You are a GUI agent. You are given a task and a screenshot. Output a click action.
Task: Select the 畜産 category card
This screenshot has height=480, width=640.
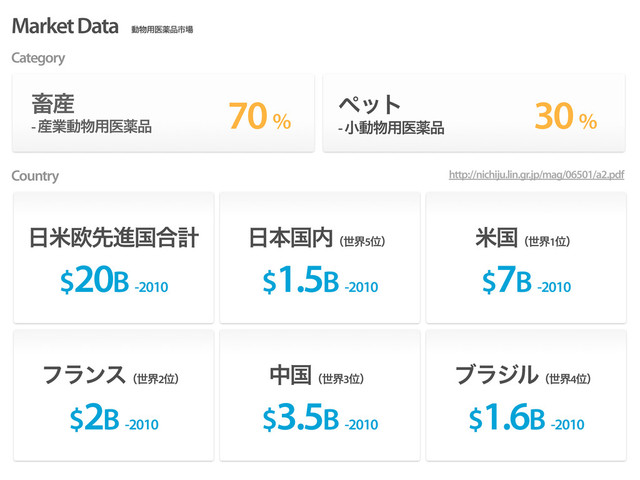(x=163, y=113)
